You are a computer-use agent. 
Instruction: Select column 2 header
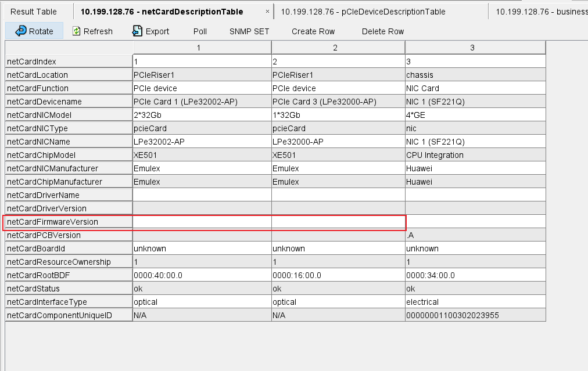[x=335, y=48]
